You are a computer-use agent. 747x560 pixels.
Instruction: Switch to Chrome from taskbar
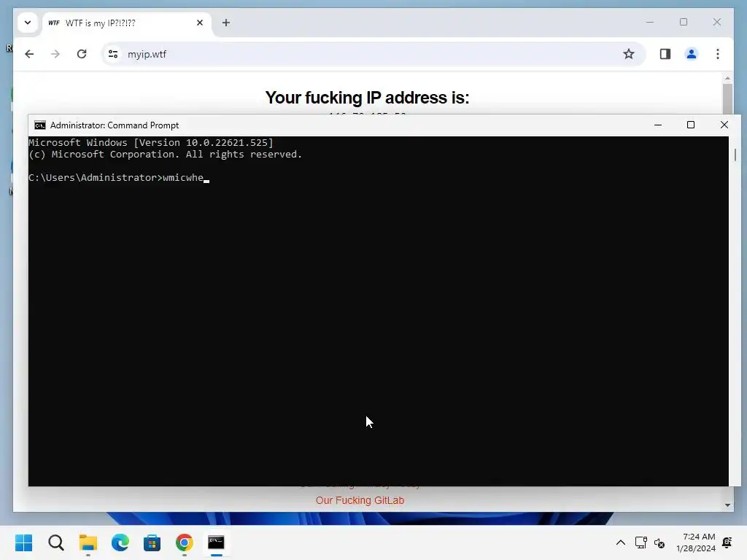point(185,542)
